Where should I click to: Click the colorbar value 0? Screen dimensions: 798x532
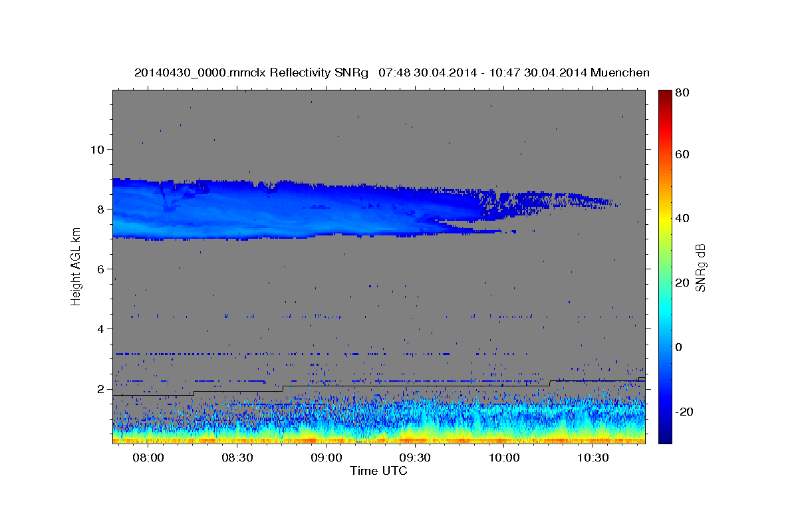[x=680, y=347]
